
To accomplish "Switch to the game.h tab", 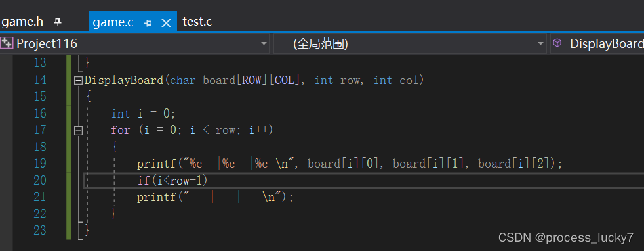I will click(x=22, y=22).
